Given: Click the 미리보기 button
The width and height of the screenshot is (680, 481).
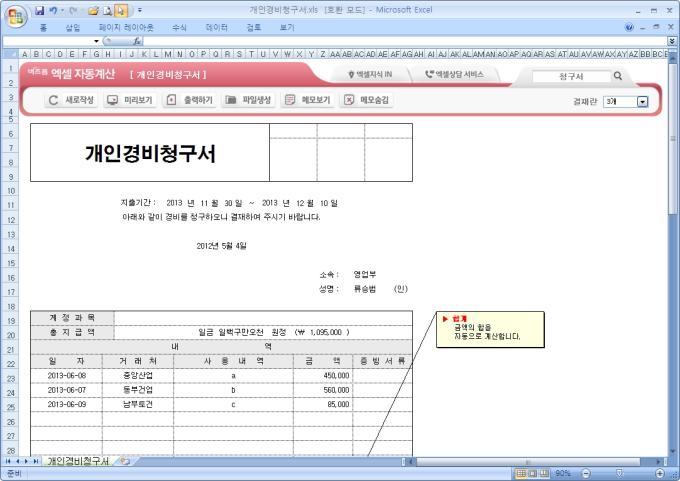Looking at the screenshot, I should [130, 100].
